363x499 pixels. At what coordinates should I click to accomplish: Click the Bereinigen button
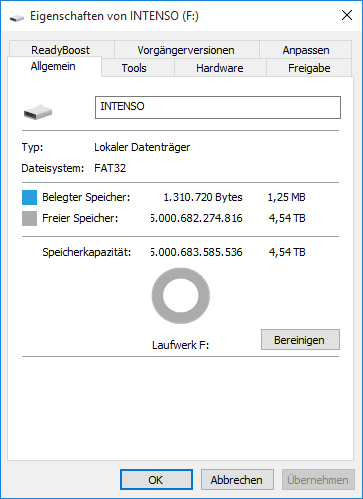pos(300,340)
